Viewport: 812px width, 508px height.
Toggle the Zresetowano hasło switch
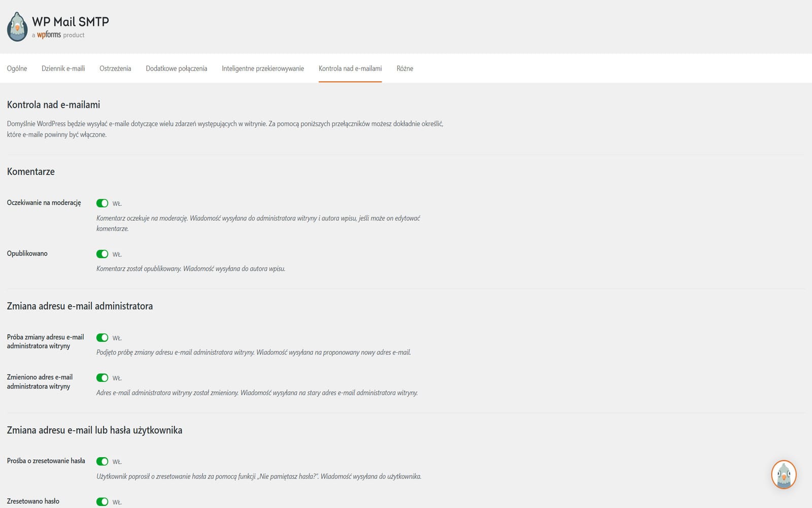(103, 502)
